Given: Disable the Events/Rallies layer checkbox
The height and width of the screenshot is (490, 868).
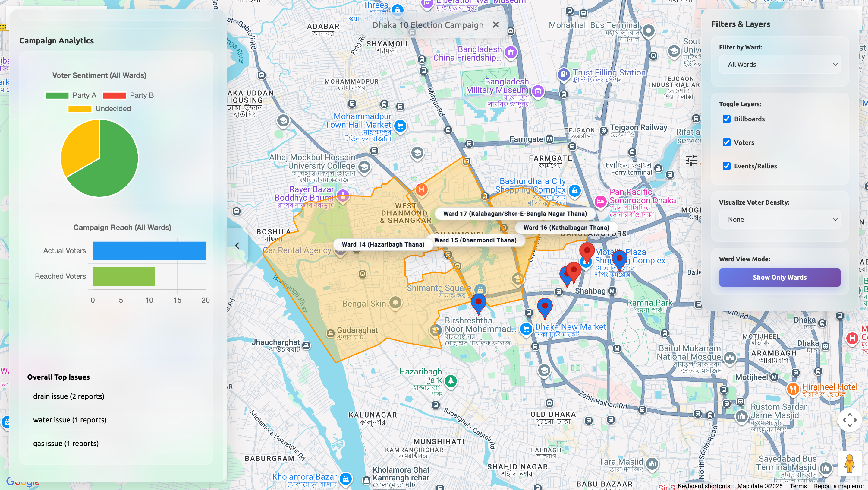Looking at the screenshot, I should (726, 166).
